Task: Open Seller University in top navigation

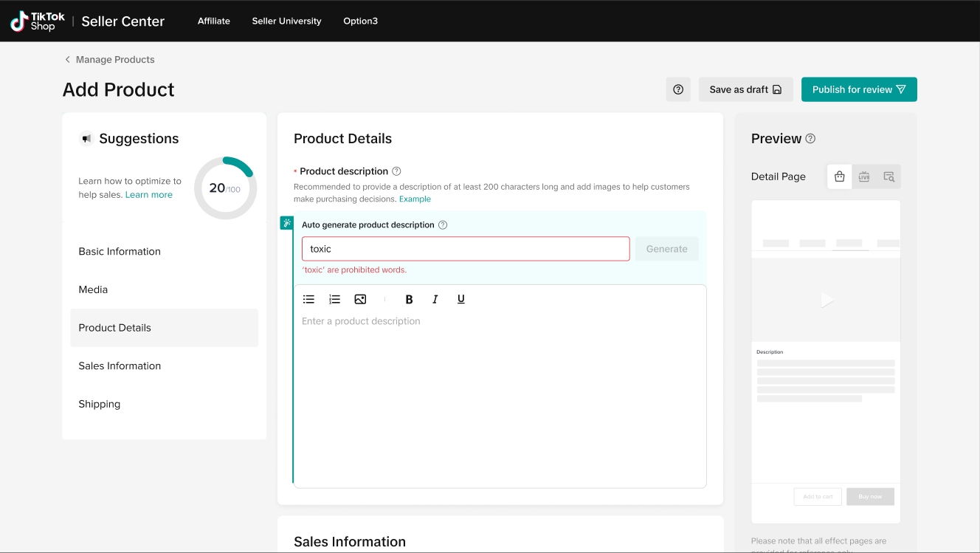Action: pyautogui.click(x=286, y=21)
